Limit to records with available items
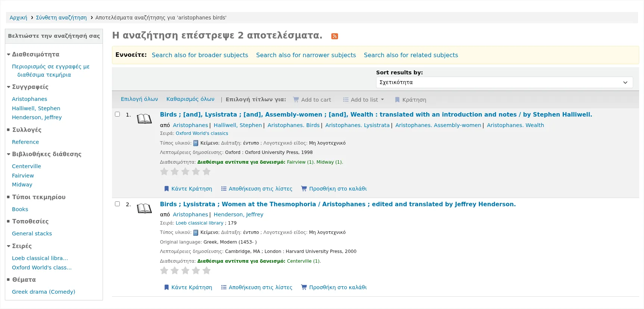Image resolution: width=644 pixels, height=309 pixels. tap(51, 71)
